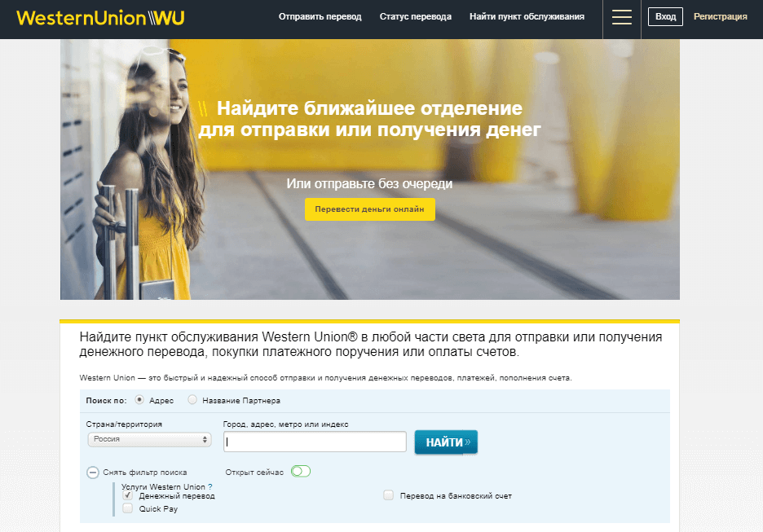Check the Quick Pay checkbox
The image size is (763, 532).
[x=127, y=508]
